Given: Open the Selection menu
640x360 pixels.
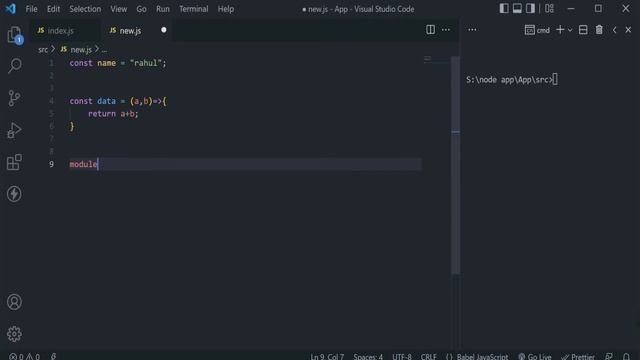Looking at the screenshot, I should click(x=85, y=9).
